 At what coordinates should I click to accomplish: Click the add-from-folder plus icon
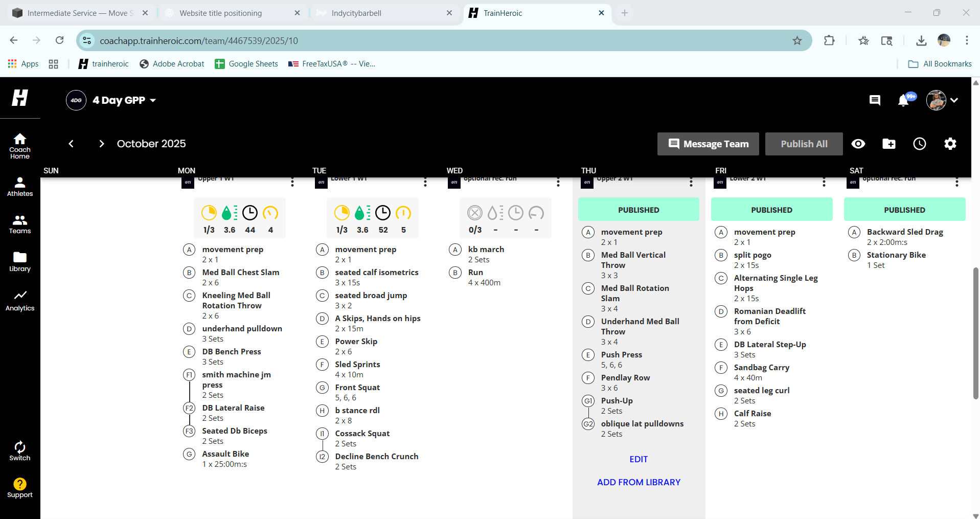889,144
